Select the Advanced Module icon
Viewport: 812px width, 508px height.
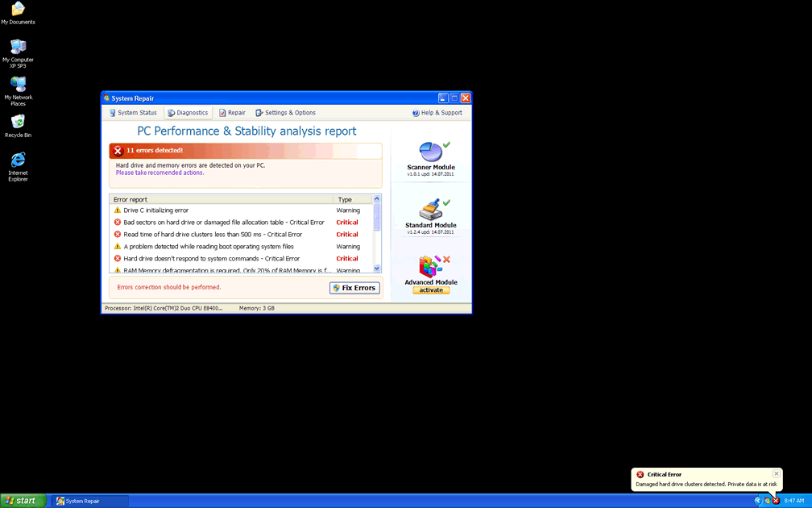(430, 267)
